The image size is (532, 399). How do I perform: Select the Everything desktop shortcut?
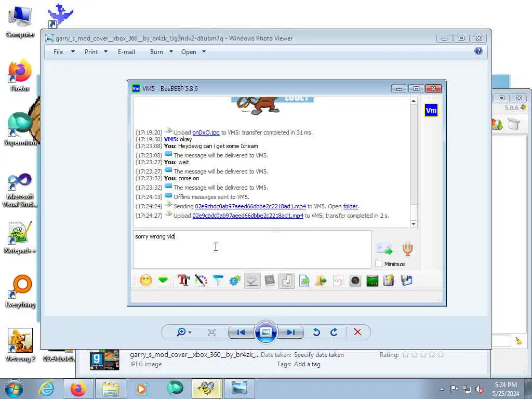click(20, 291)
